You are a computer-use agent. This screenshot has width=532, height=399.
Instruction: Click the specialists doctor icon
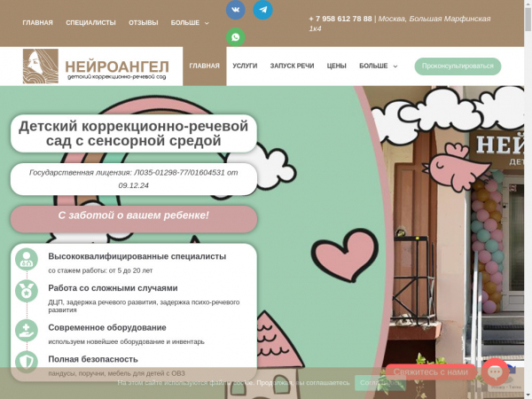27,259
